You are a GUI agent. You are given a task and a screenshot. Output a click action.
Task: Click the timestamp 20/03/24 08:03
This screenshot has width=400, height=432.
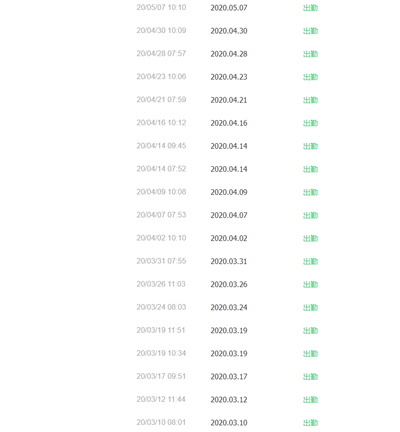(x=161, y=307)
